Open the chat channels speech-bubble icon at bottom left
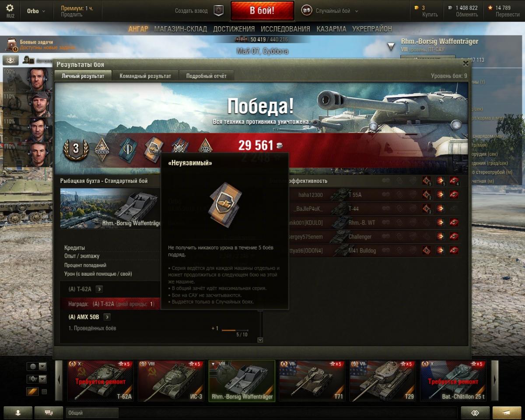The height and width of the screenshot is (420, 525). [49, 412]
